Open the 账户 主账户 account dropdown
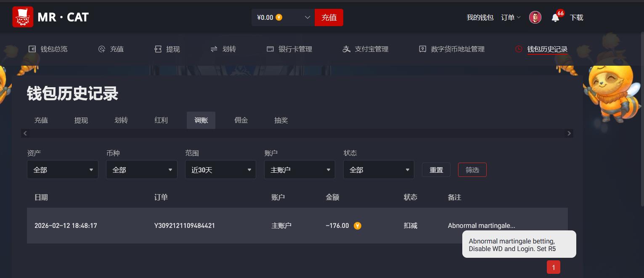 click(x=299, y=169)
